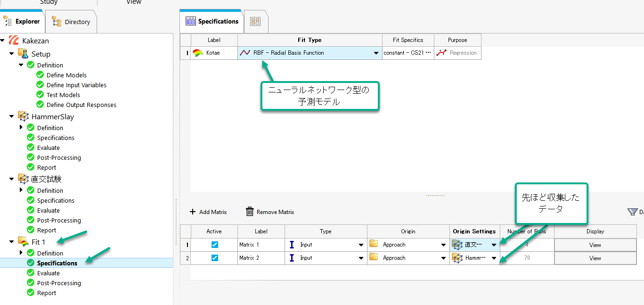Expand Definition under 直交試験
The width and height of the screenshot is (644, 305).
(x=21, y=190)
